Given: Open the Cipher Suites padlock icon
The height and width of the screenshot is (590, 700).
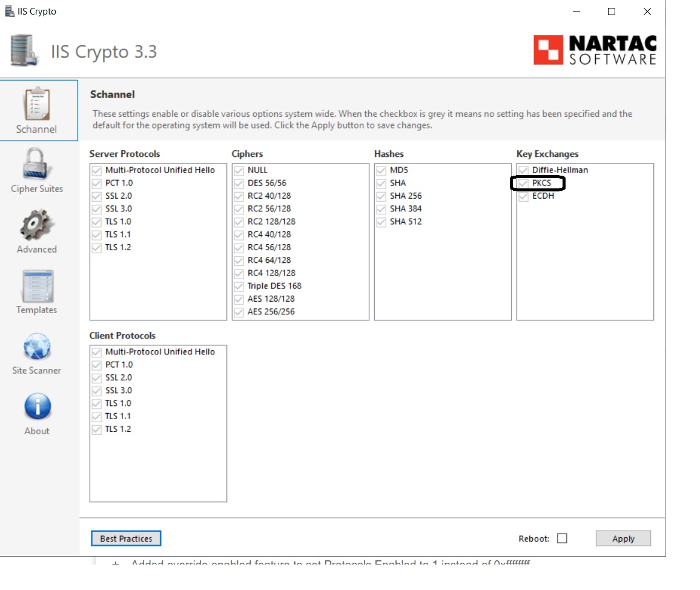Looking at the screenshot, I should point(36,164).
